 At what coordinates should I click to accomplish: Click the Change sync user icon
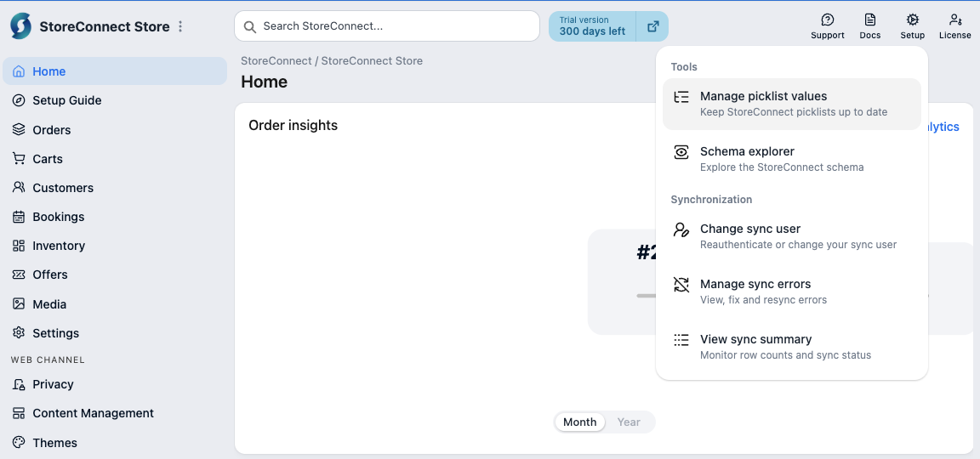coord(681,229)
